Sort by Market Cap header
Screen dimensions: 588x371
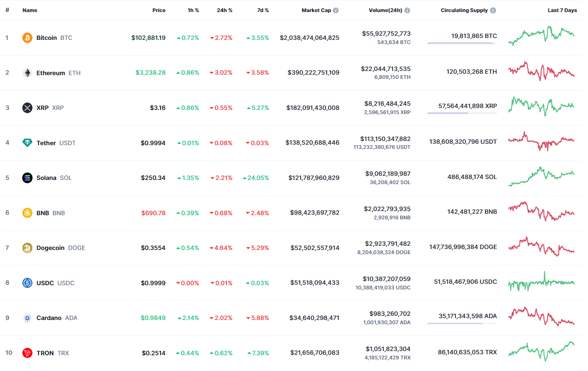[x=316, y=10]
